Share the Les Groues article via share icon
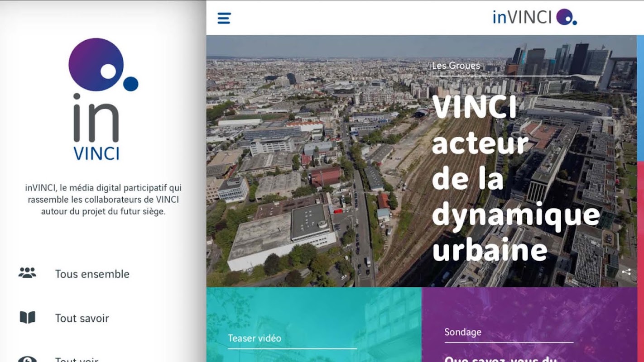The height and width of the screenshot is (362, 644). (x=626, y=272)
